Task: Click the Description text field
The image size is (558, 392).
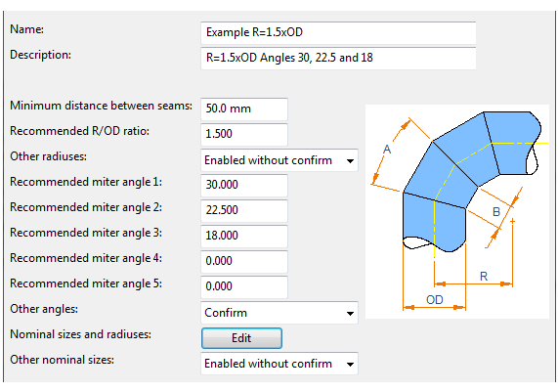Action: [x=338, y=58]
